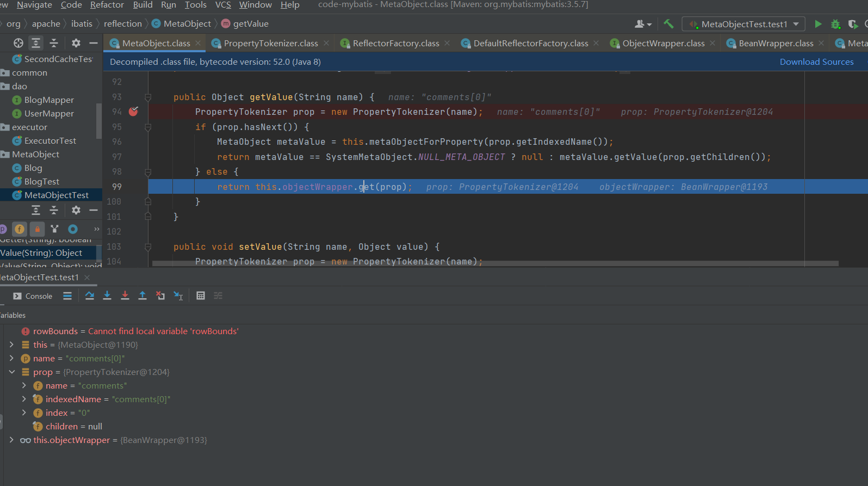868x486 pixels.
Task: Run with coverage shield icon
Action: coord(853,24)
